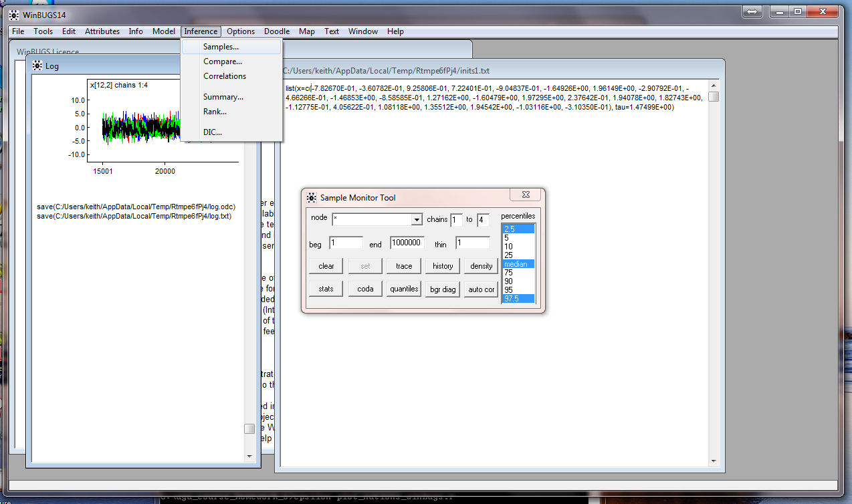Viewport: 852px width, 504px height.
Task: Open the Model menu
Action: [x=164, y=31]
